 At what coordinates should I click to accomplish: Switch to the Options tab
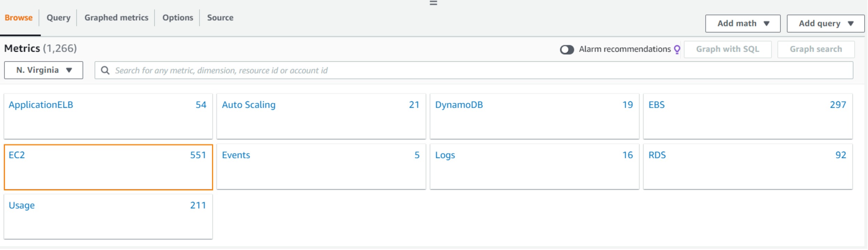coord(177,17)
